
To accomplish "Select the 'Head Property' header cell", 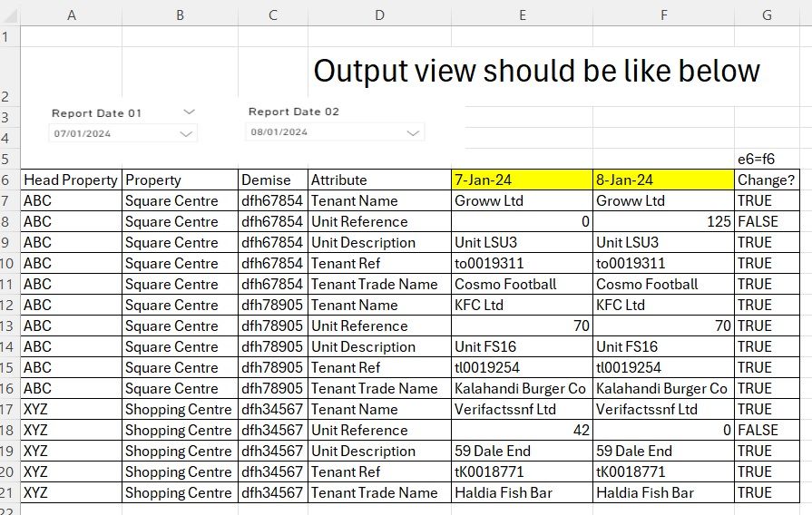I will pyautogui.click(x=72, y=180).
